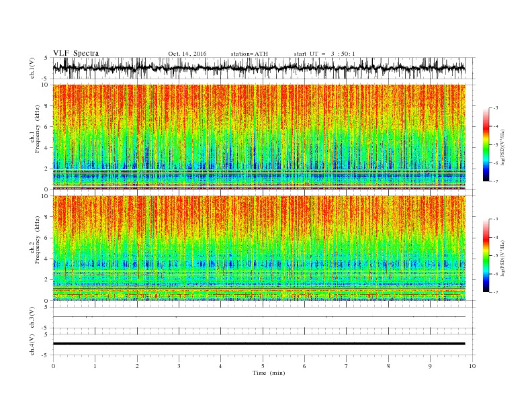Click the "10" tick on the time axis
532x411 pixels.
click(472, 366)
